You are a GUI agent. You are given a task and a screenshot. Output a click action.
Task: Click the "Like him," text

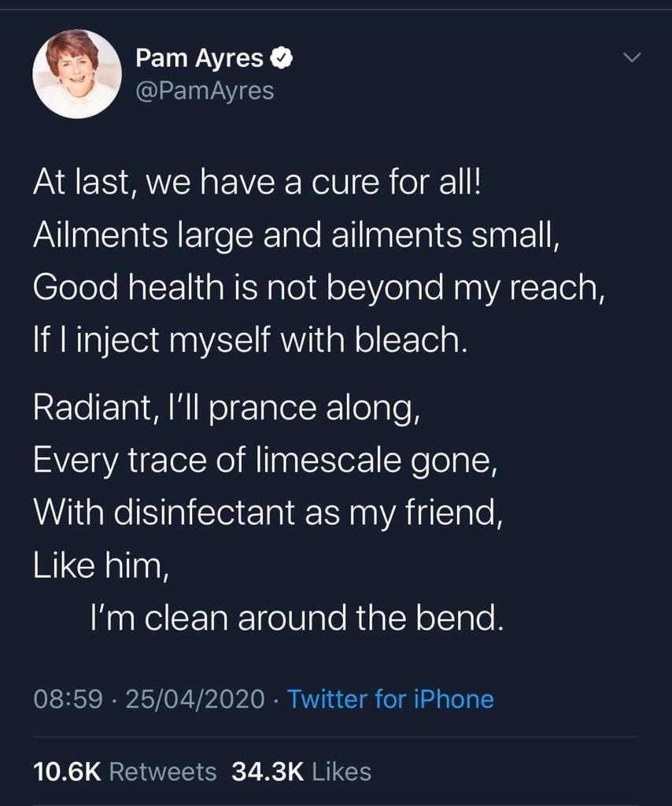pos(100,568)
